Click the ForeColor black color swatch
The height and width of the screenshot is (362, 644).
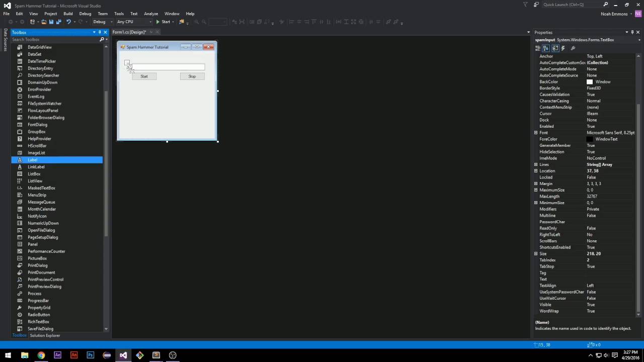590,139
